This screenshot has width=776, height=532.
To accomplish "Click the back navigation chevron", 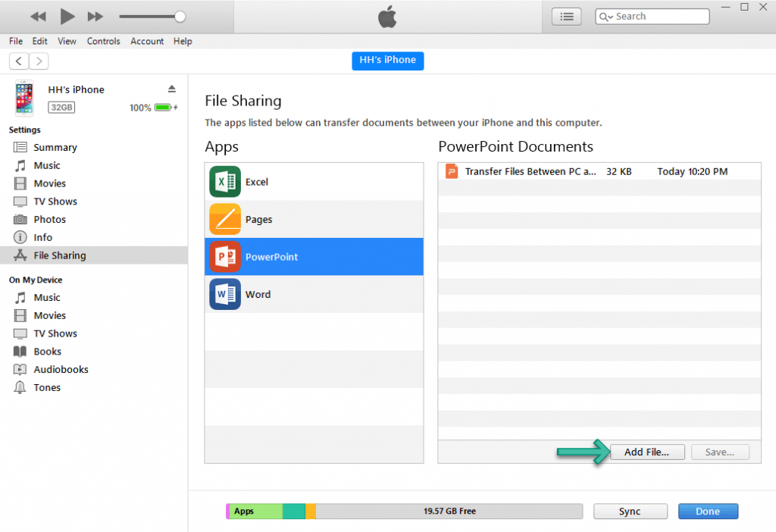I will [18, 61].
